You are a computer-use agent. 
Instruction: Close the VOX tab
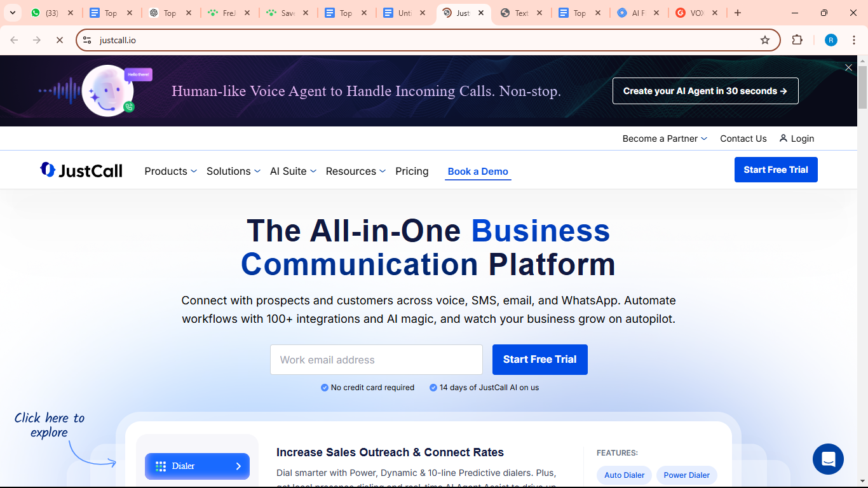click(x=715, y=13)
